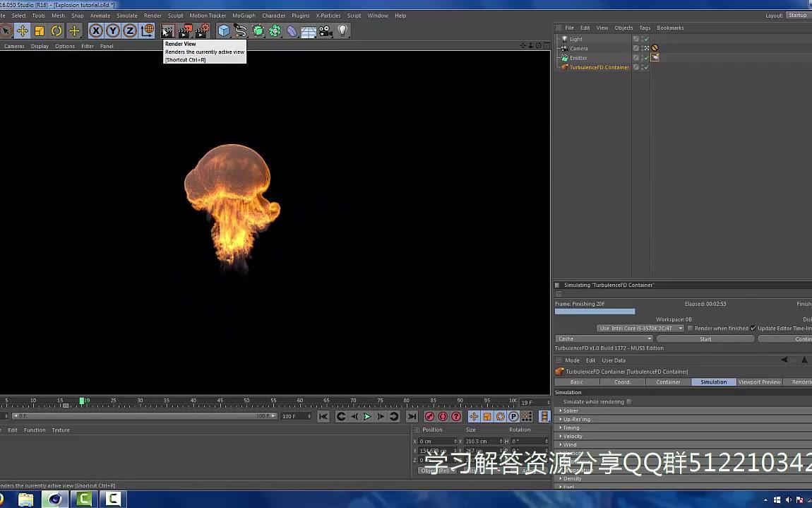Switch to the Viewport Preview tab
This screenshot has width=812, height=508.
tap(759, 382)
